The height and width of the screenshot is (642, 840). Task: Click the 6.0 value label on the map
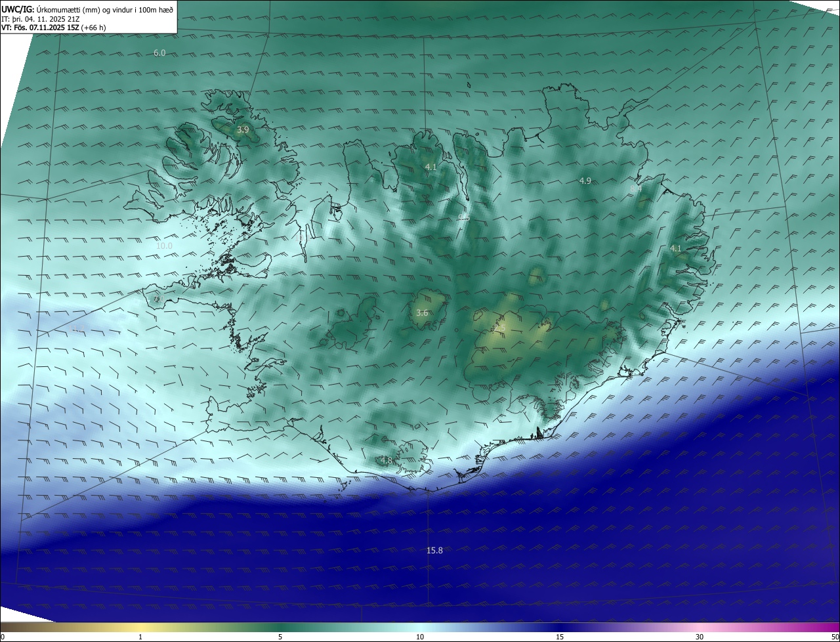point(159,53)
